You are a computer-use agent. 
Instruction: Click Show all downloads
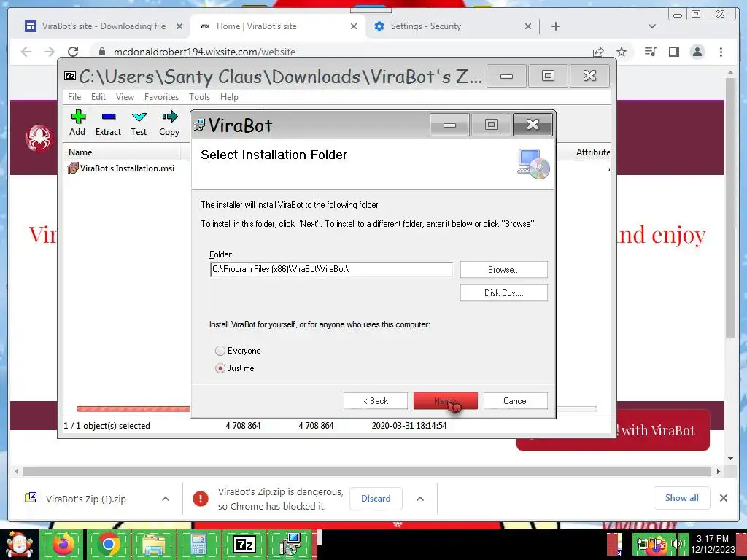[682, 497]
